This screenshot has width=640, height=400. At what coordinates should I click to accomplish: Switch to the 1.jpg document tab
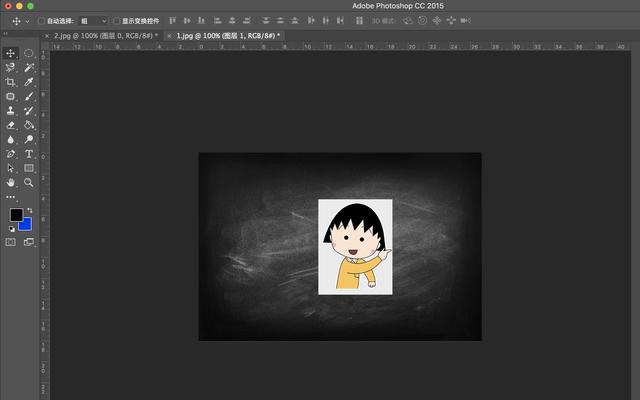224,36
